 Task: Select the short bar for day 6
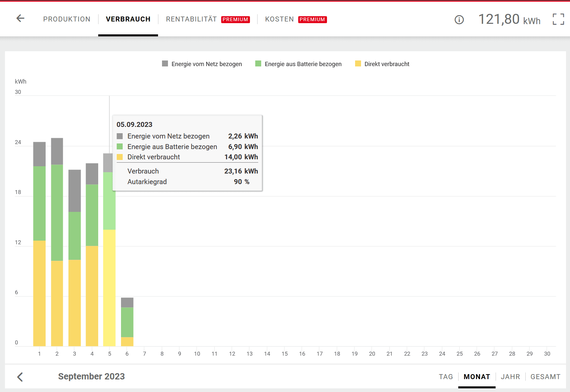(x=127, y=322)
